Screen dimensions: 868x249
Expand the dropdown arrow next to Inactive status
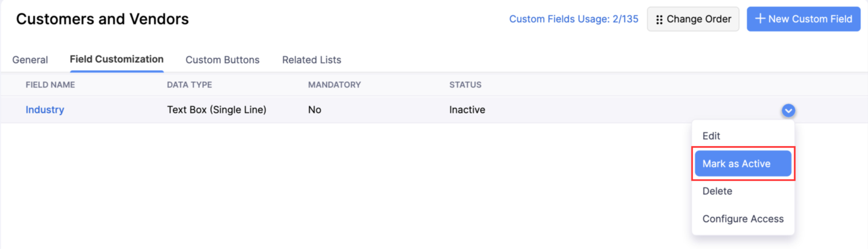tap(789, 110)
